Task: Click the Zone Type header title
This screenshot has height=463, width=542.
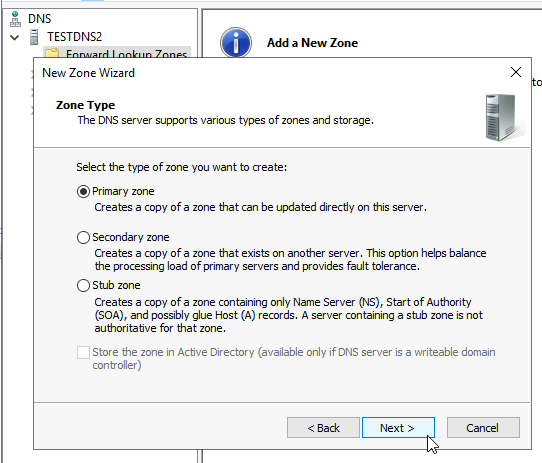Action: coord(85,105)
